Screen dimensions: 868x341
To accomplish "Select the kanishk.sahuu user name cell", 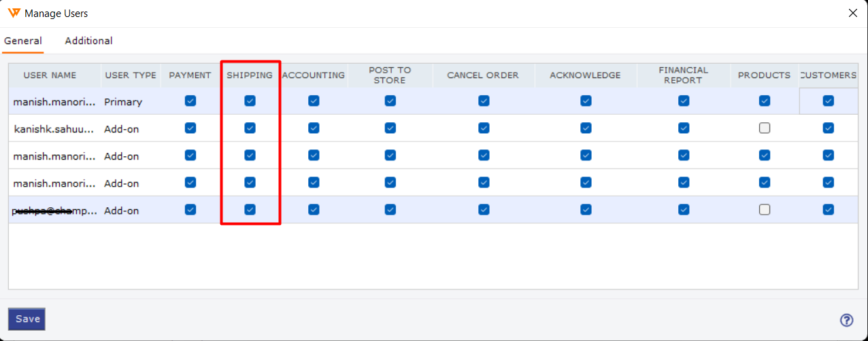I will (54, 128).
